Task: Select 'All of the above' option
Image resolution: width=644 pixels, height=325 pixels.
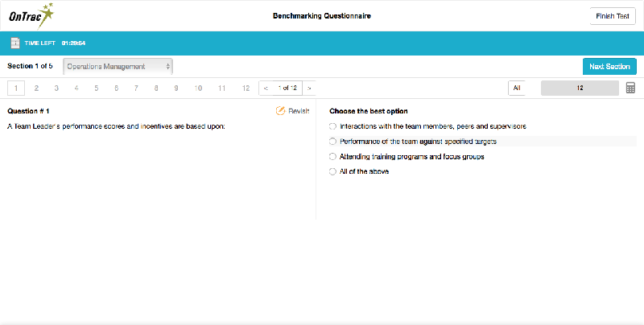Action: click(332, 171)
